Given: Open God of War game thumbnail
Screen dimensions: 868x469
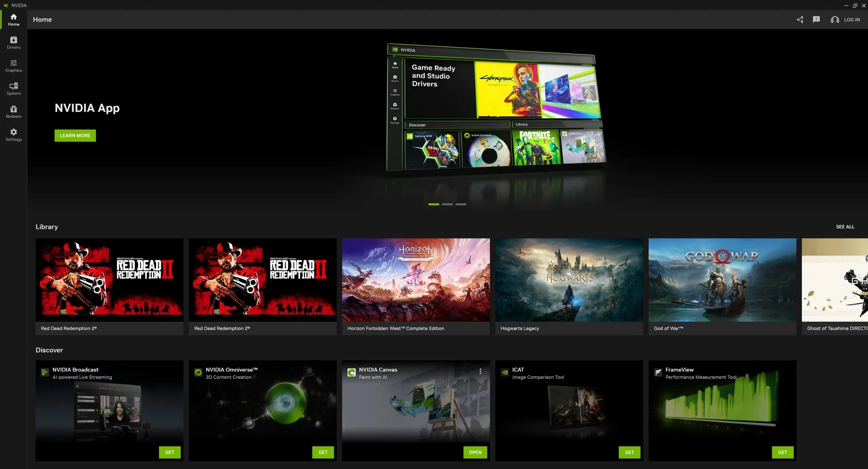Looking at the screenshot, I should pyautogui.click(x=722, y=280).
